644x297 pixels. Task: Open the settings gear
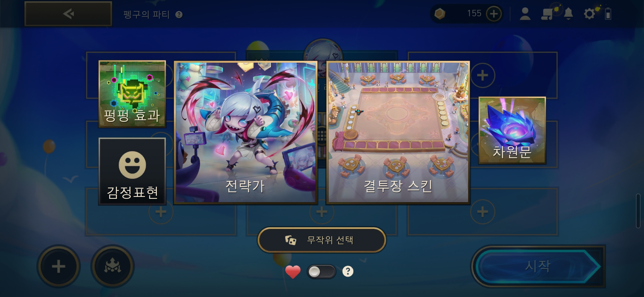pyautogui.click(x=589, y=14)
